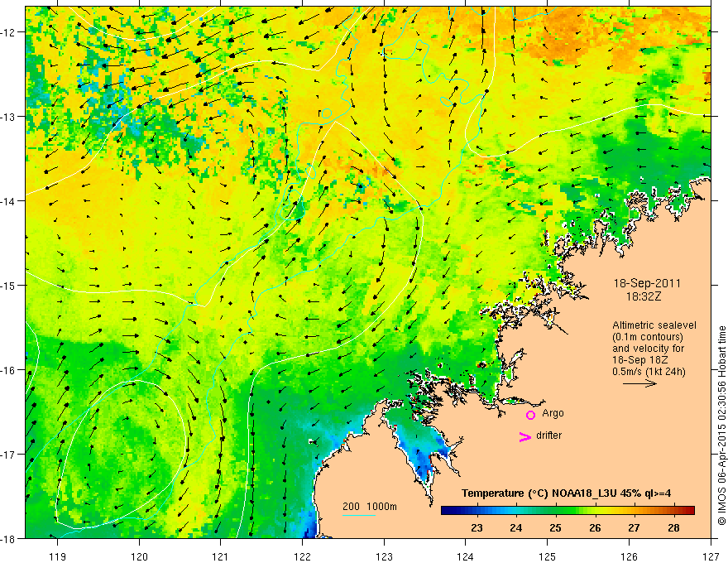The height and width of the screenshot is (563, 728).
Task: Click the 'and velocity for' caption line
Action: [x=648, y=348]
